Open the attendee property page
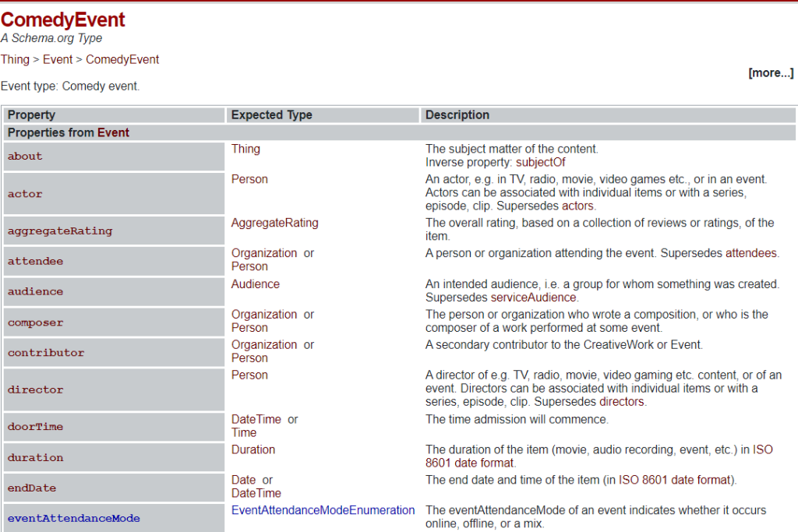The width and height of the screenshot is (798, 532). (34, 261)
